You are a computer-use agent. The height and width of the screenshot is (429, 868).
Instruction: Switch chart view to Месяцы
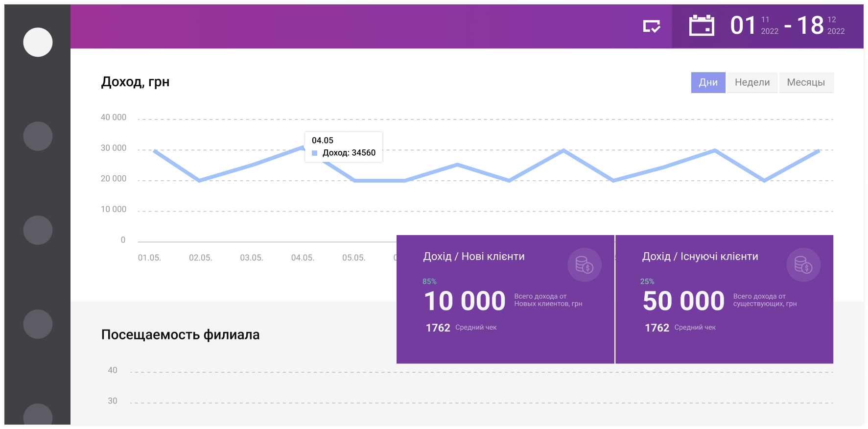(x=806, y=82)
